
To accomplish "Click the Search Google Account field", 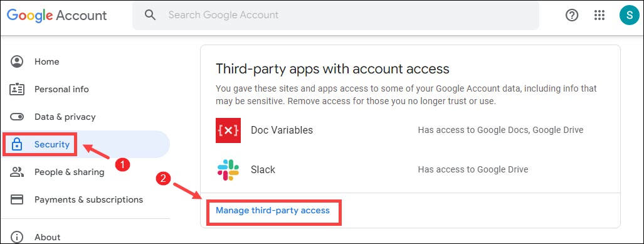I will coord(335,15).
